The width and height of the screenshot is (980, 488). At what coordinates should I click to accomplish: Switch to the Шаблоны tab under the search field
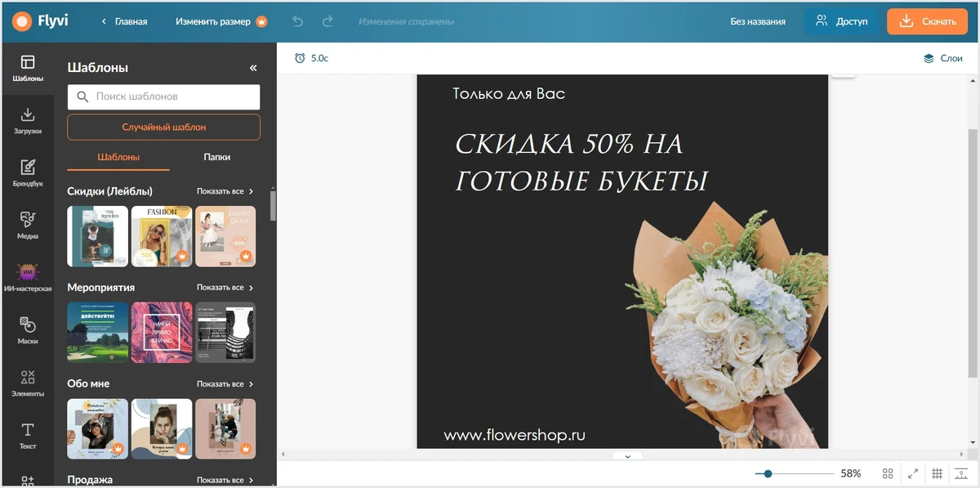click(x=118, y=157)
